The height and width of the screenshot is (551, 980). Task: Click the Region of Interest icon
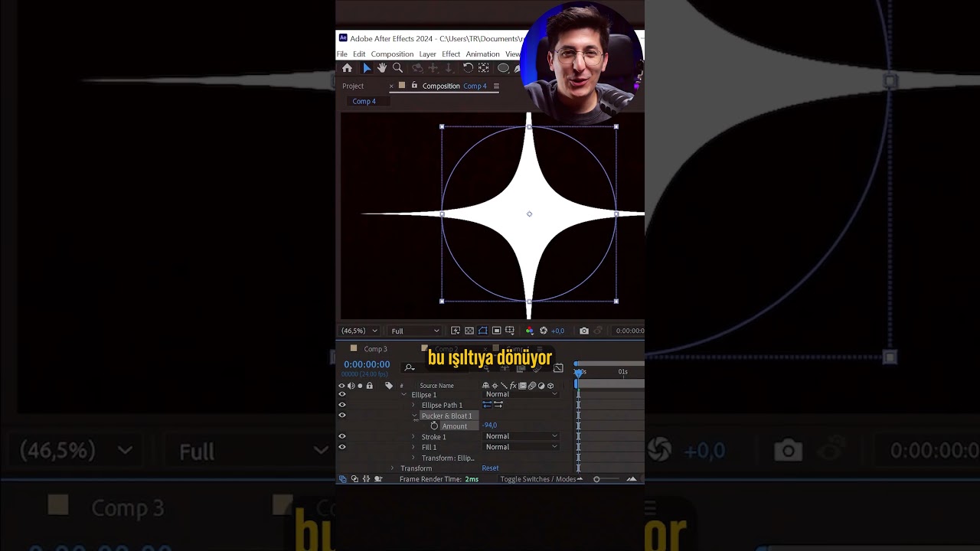click(x=496, y=331)
